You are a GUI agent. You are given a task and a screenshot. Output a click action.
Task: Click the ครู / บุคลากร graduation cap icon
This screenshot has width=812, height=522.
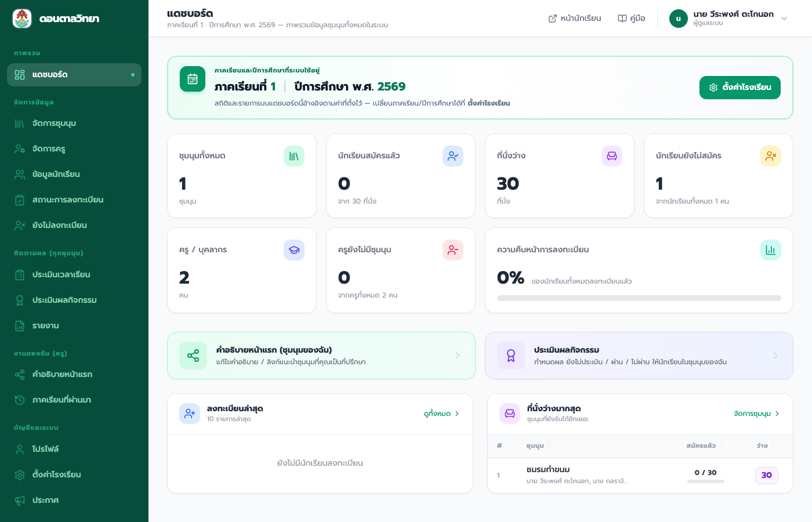point(294,250)
